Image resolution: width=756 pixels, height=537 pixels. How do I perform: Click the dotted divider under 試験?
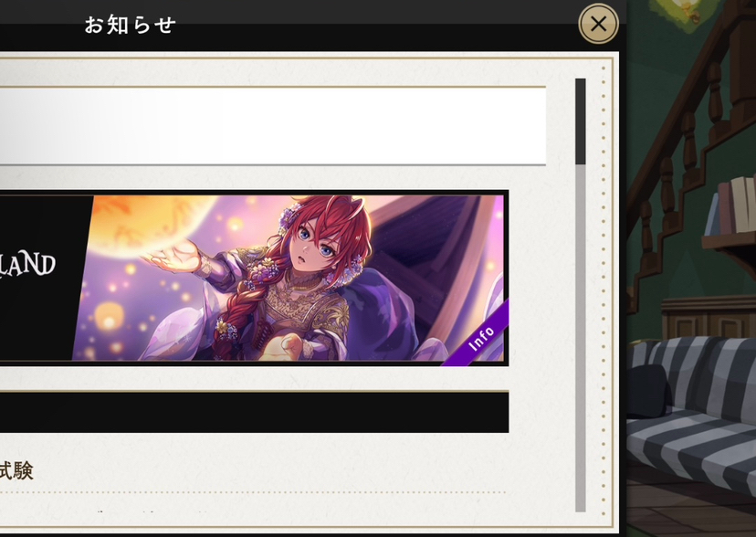(x=253, y=492)
